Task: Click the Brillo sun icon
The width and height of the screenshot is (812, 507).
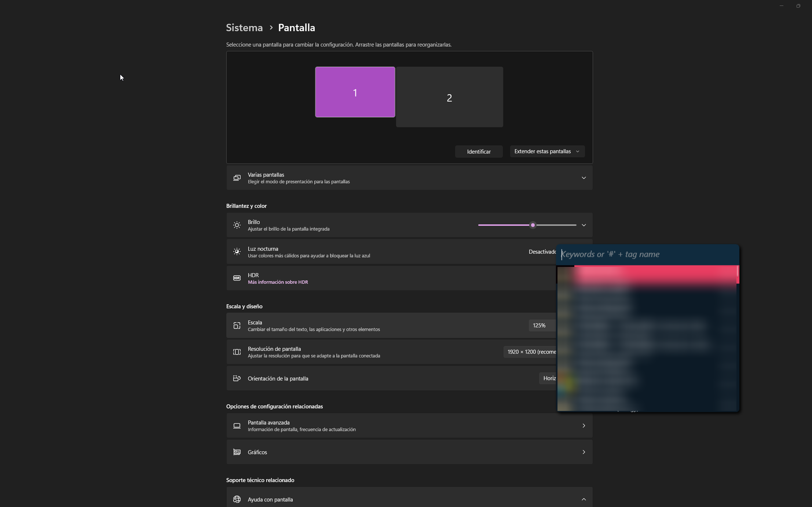Action: 237,225
